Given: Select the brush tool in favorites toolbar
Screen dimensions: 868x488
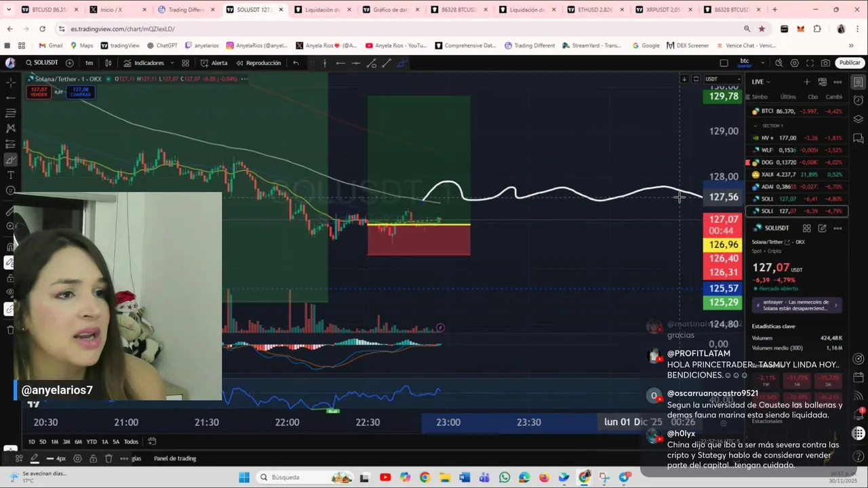Looking at the screenshot, I should click(402, 62).
